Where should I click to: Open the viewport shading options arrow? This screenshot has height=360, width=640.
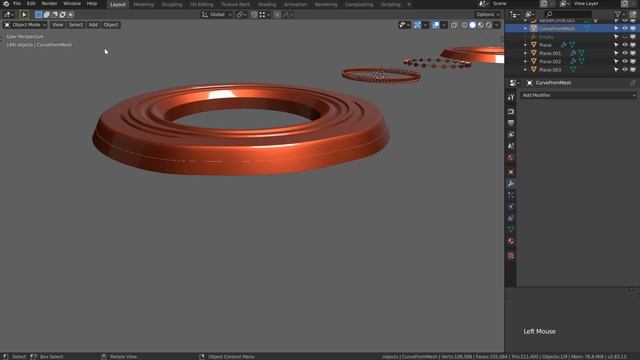[x=497, y=25]
